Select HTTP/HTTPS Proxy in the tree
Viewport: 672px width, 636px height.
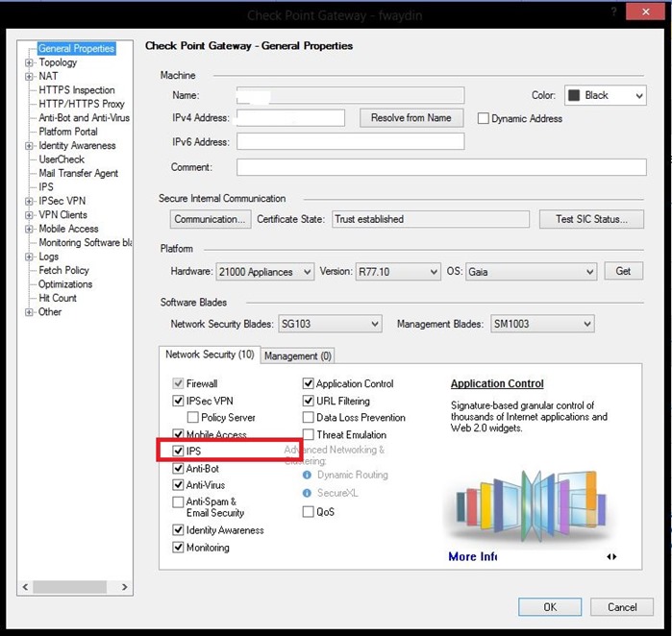(82, 104)
